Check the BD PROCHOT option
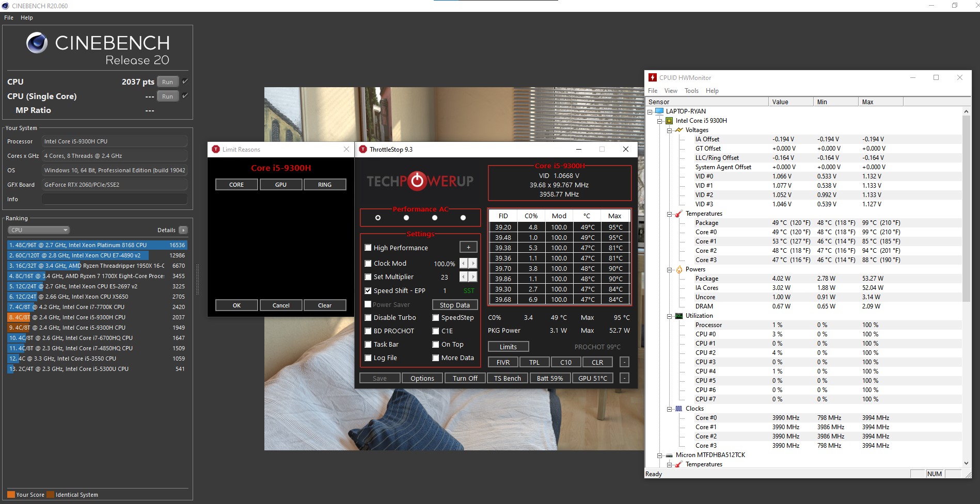Screen dimensions: 980x504 click(368, 331)
